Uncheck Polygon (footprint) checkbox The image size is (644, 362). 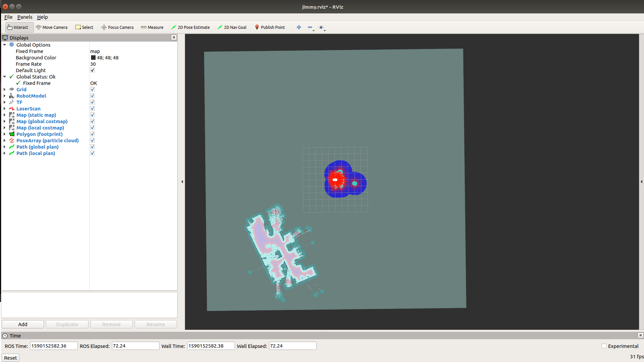pos(92,134)
